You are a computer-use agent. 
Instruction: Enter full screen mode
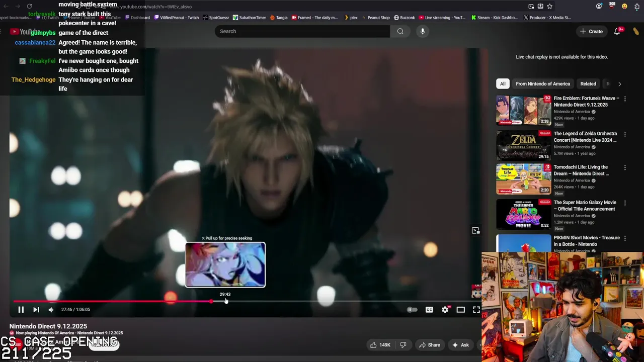[x=476, y=310]
